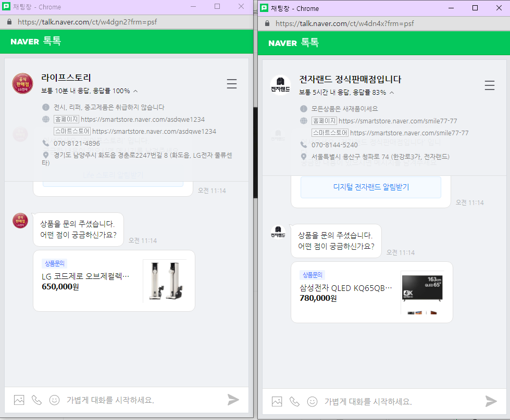This screenshot has width=510, height=420.
Task: Open emoji picker in right chat window
Action: pos(312,401)
